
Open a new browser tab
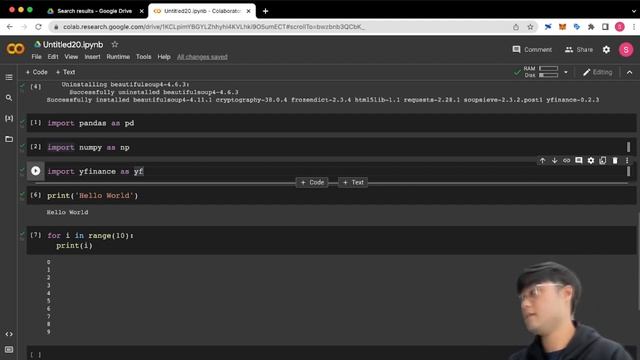click(x=265, y=11)
